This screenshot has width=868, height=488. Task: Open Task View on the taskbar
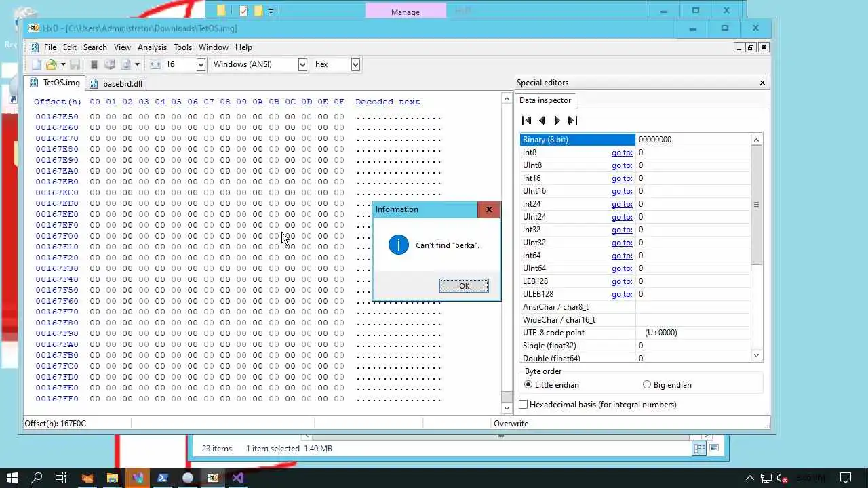61,478
